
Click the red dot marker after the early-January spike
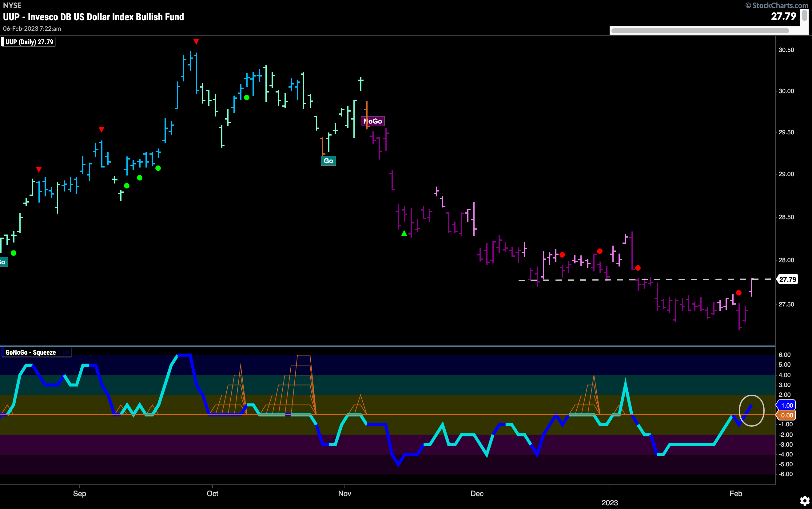tap(638, 268)
